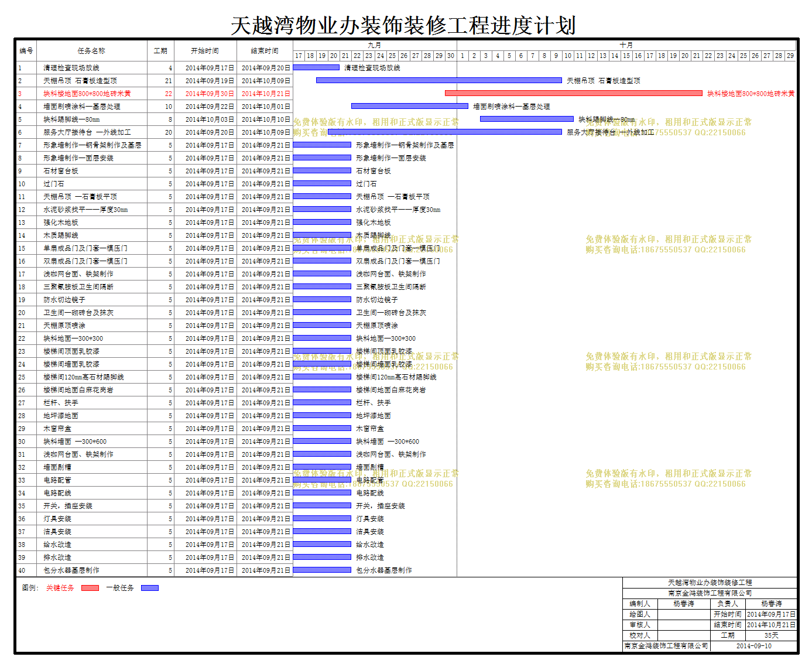Click start date 2014年09月30日 in row 3
This screenshot has height=667, width=812.
tap(210, 94)
